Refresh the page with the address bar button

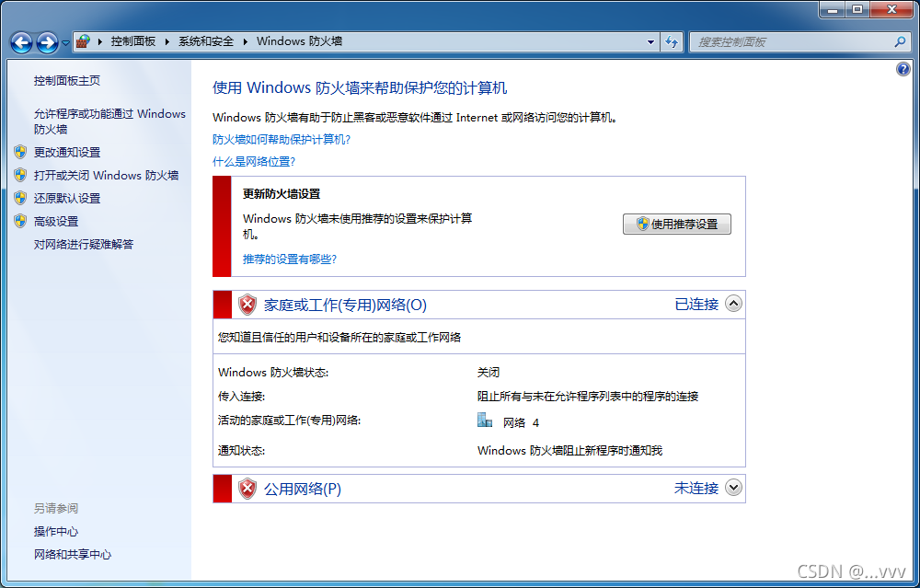tap(672, 41)
